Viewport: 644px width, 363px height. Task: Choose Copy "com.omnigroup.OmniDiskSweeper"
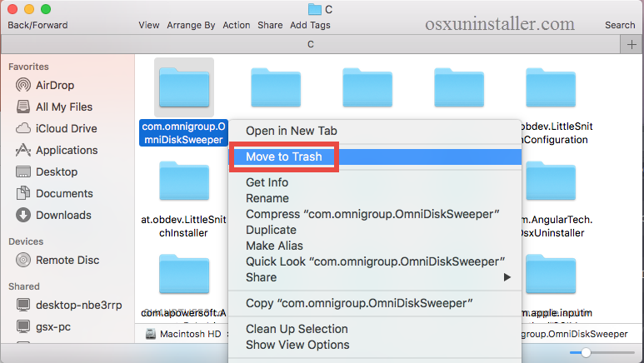(x=375, y=303)
